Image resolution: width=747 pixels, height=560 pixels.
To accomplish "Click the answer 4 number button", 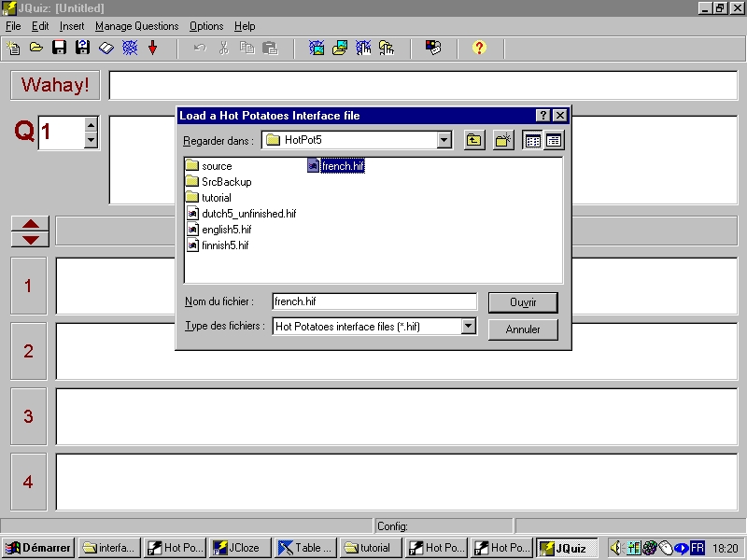I will click(x=29, y=482).
